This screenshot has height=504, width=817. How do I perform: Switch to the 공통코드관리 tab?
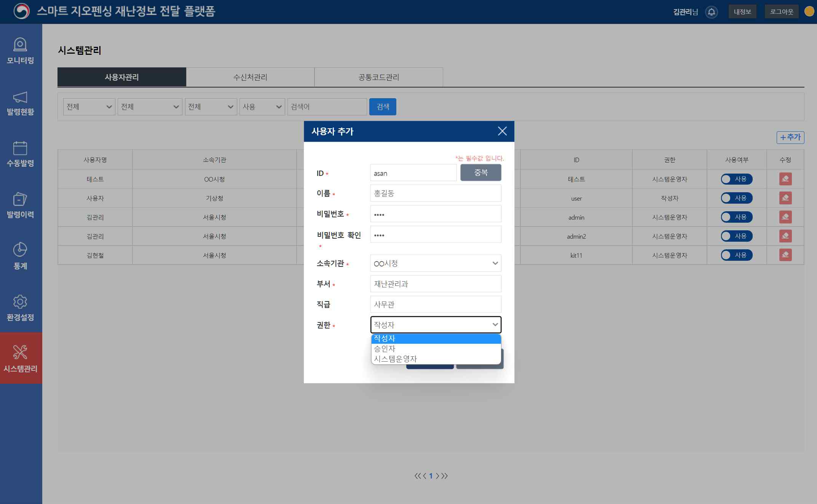(x=378, y=77)
